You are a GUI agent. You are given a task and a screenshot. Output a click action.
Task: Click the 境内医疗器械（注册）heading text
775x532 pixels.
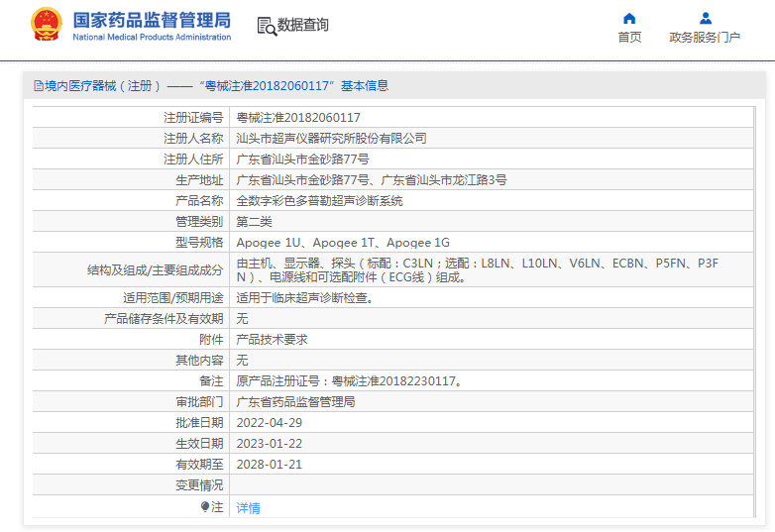coord(103,86)
